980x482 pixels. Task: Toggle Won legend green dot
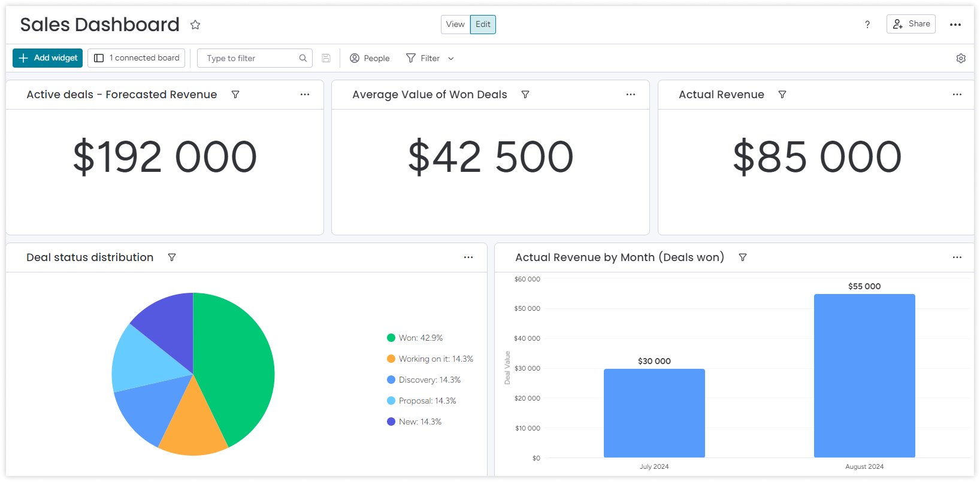[391, 338]
